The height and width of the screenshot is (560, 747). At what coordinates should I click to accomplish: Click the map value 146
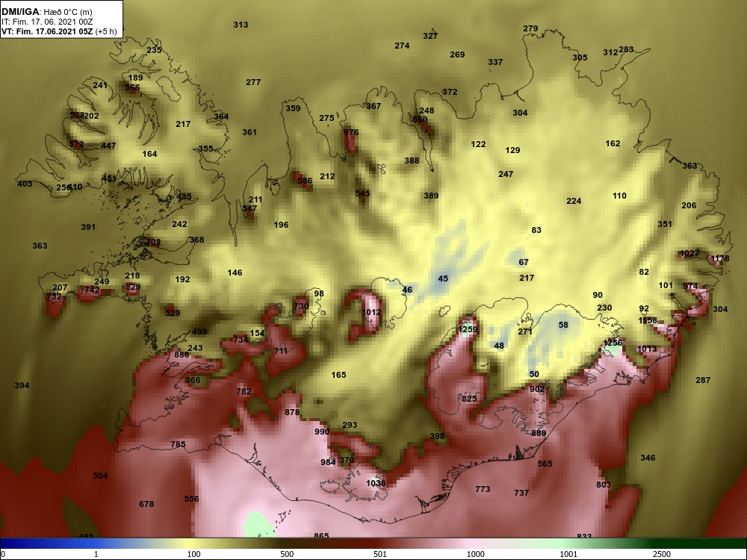point(235,273)
